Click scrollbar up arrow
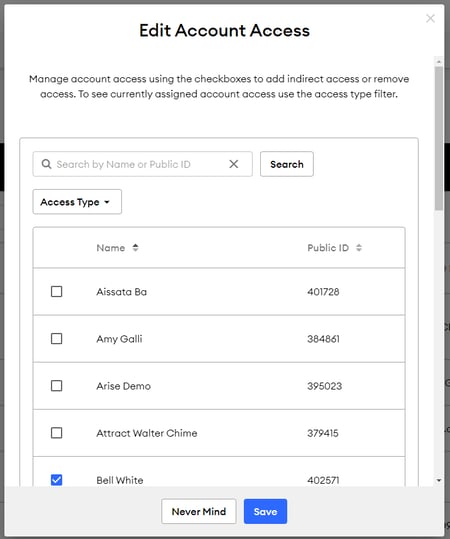The width and height of the screenshot is (450, 539). click(439, 62)
